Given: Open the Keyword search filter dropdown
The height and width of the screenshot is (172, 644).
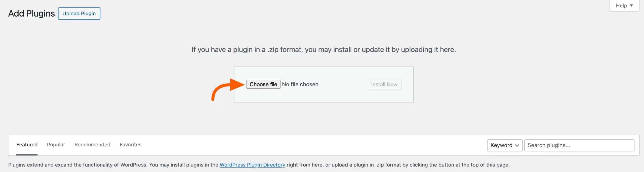Looking at the screenshot, I should tap(504, 145).
